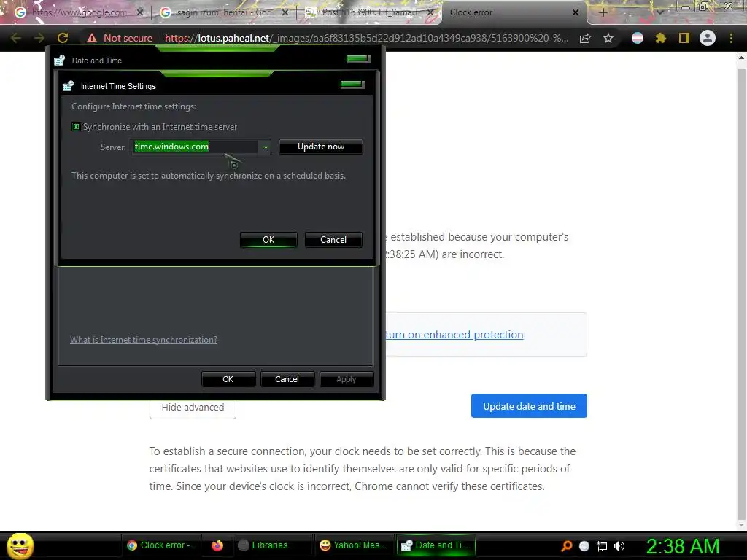747x560 pixels.
Task: Click the 2:38 AM taskbar clock
Action: point(683,546)
